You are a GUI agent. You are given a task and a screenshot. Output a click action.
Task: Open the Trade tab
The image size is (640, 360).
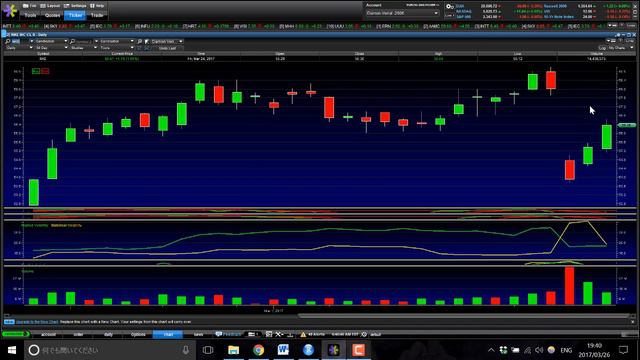[97, 15]
